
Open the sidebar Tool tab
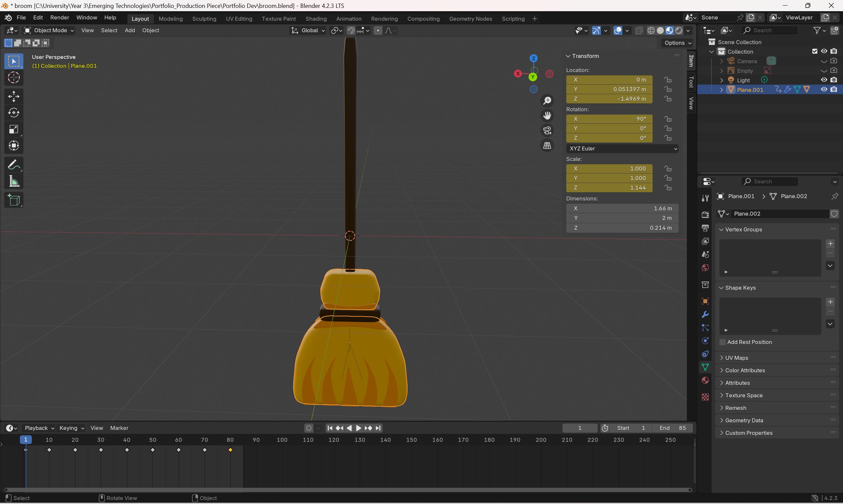tap(691, 82)
